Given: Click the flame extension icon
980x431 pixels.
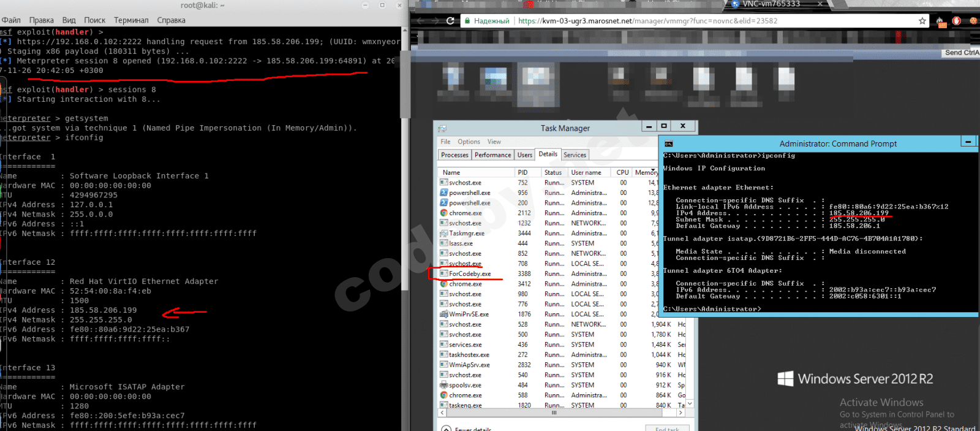Looking at the screenshot, I should click(941, 22).
